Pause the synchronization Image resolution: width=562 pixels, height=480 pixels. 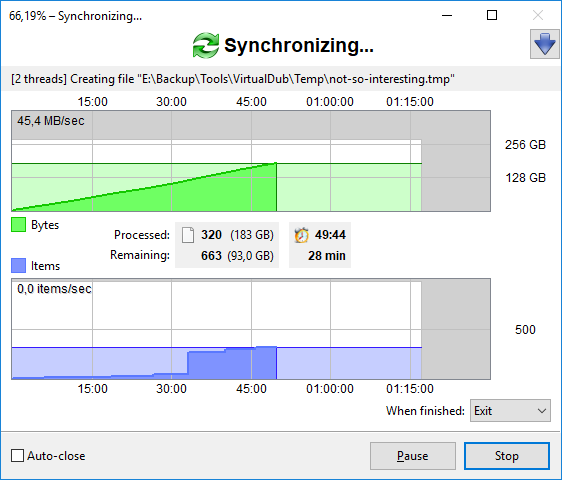[x=413, y=456]
